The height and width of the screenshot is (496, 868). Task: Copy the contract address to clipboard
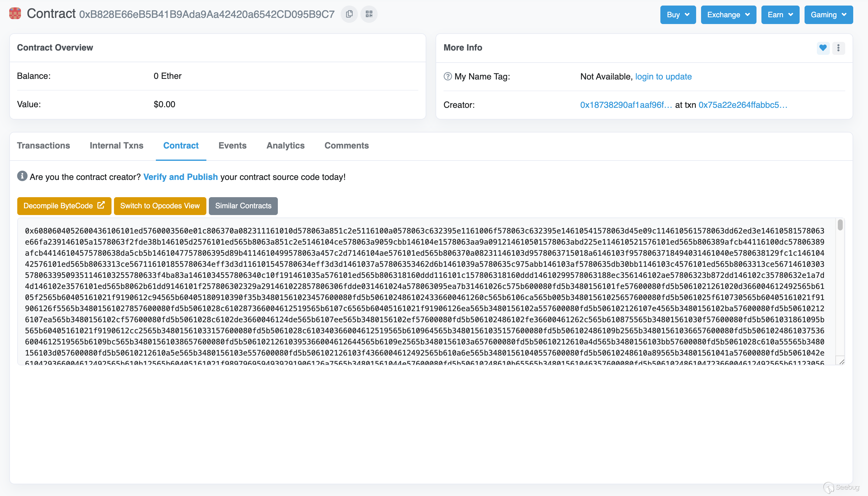tap(349, 14)
